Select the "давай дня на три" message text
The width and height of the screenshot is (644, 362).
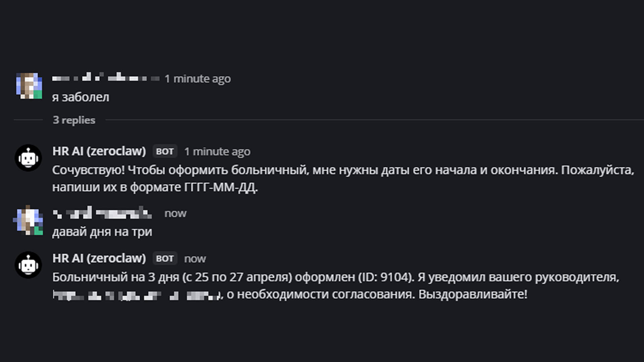[102, 232]
